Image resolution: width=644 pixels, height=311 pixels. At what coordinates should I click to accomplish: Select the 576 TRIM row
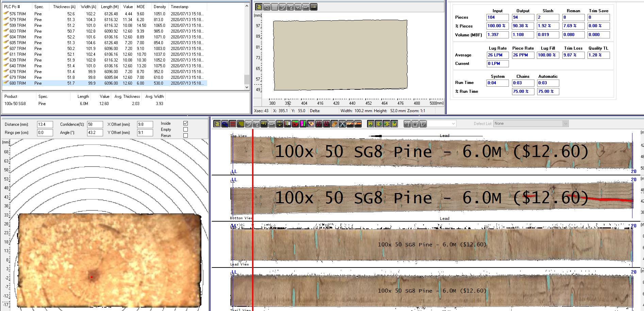pos(104,14)
